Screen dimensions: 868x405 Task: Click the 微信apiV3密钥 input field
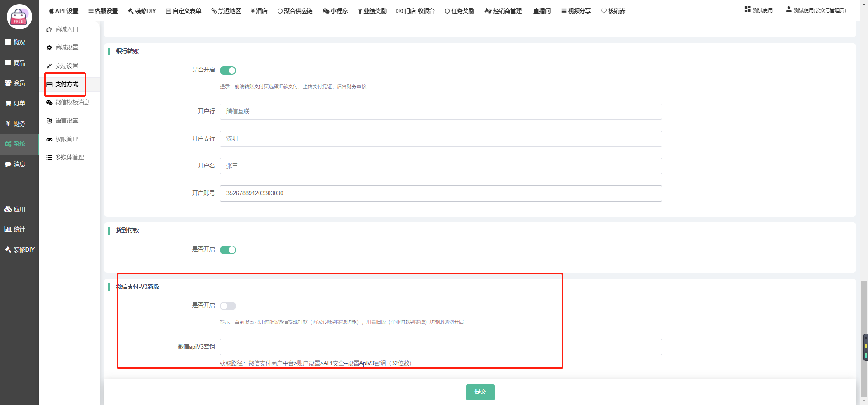441,347
